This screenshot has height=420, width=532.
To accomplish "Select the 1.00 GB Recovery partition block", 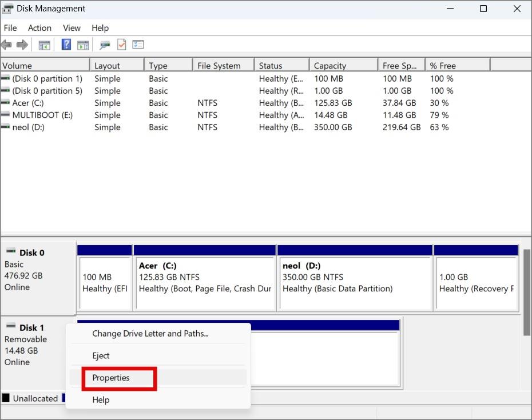I will 477,278.
